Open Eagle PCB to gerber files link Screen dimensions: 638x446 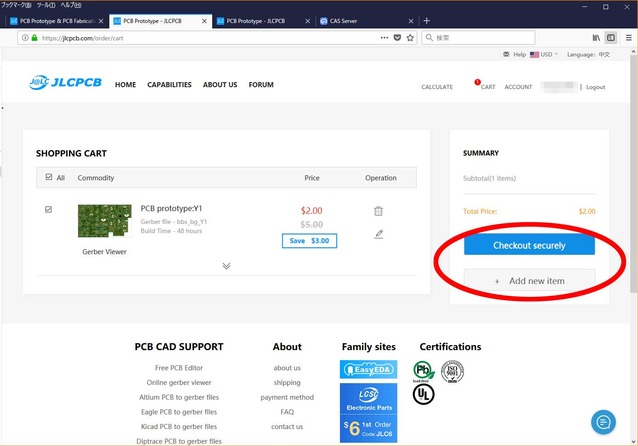[x=179, y=412]
